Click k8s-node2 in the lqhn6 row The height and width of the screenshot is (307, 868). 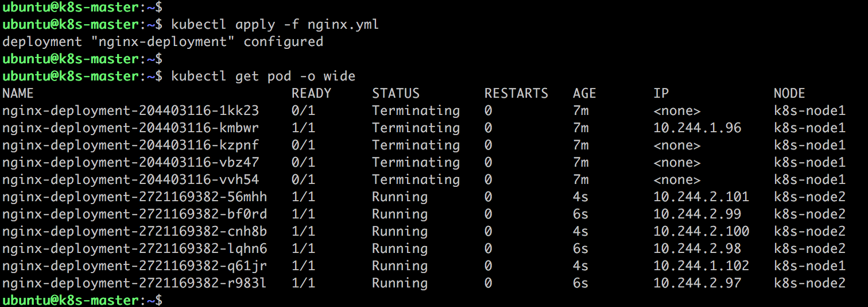click(x=809, y=248)
